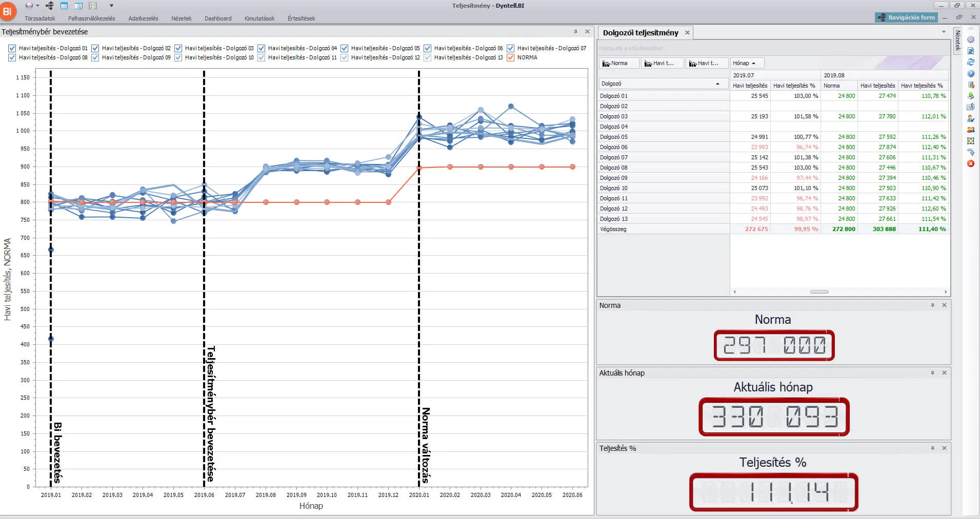Toggle the NORMA series checkbox
The width and height of the screenshot is (980, 519).
[511, 57]
